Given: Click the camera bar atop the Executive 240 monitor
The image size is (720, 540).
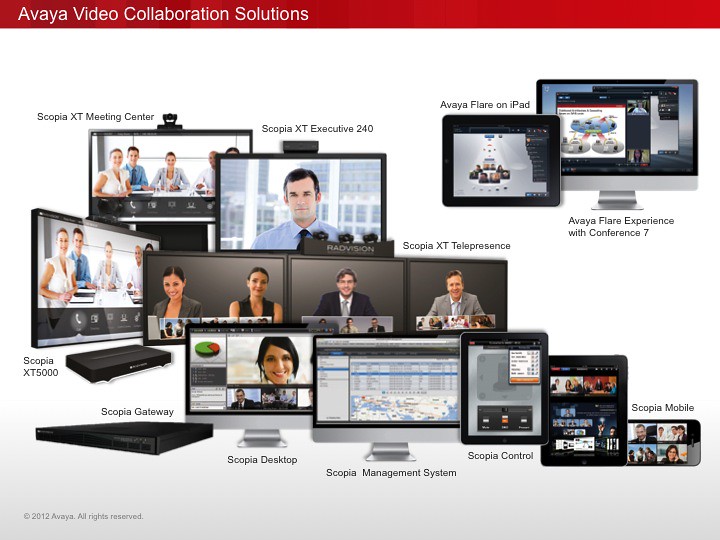Looking at the screenshot, I should pos(301,147).
